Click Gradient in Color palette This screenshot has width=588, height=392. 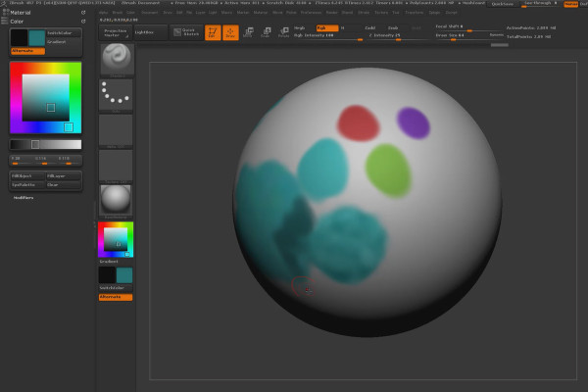(x=64, y=42)
